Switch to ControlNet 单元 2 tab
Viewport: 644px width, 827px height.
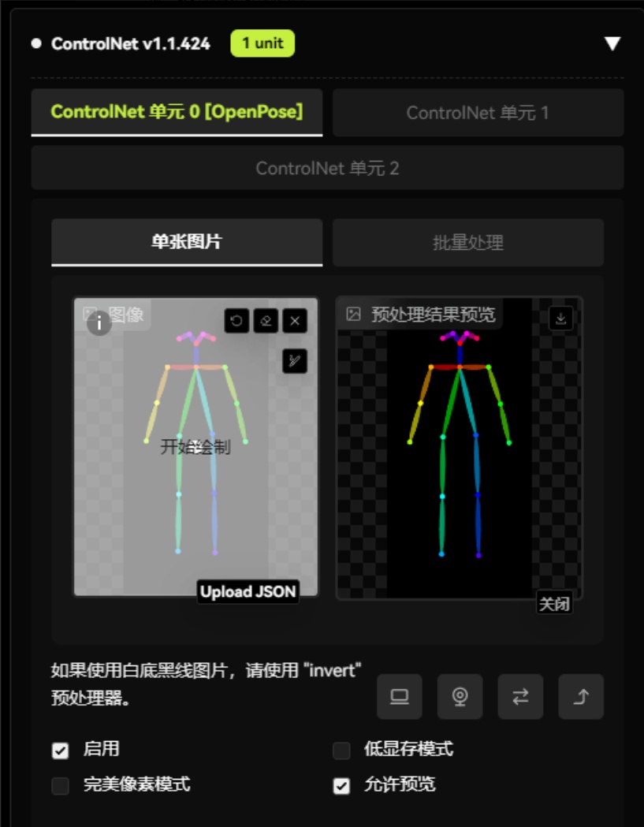[x=328, y=168]
